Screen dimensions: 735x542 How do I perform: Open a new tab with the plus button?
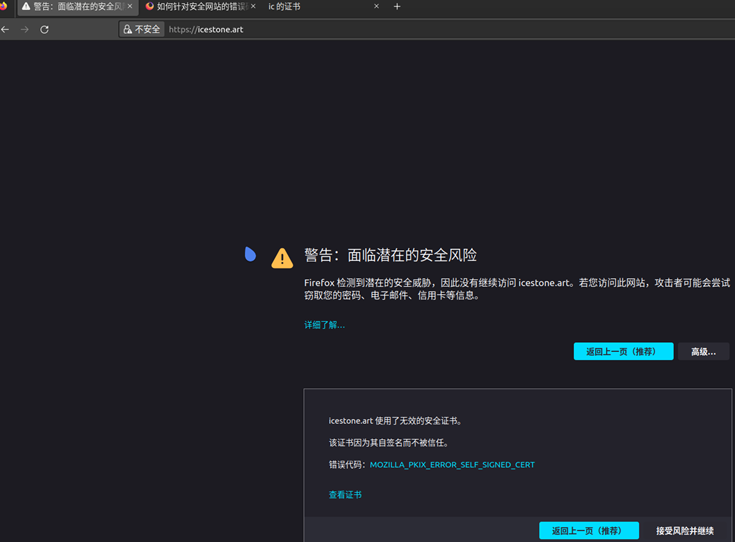[397, 7]
